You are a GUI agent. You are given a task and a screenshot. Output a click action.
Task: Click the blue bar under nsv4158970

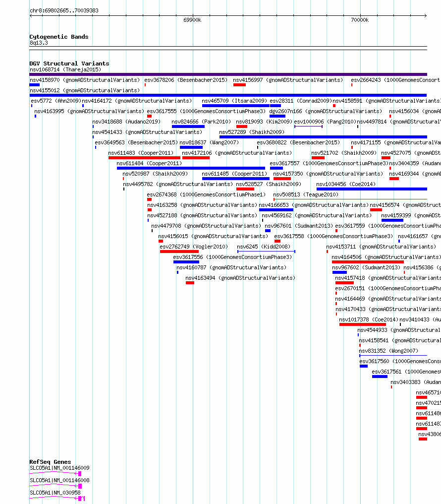(34, 85)
